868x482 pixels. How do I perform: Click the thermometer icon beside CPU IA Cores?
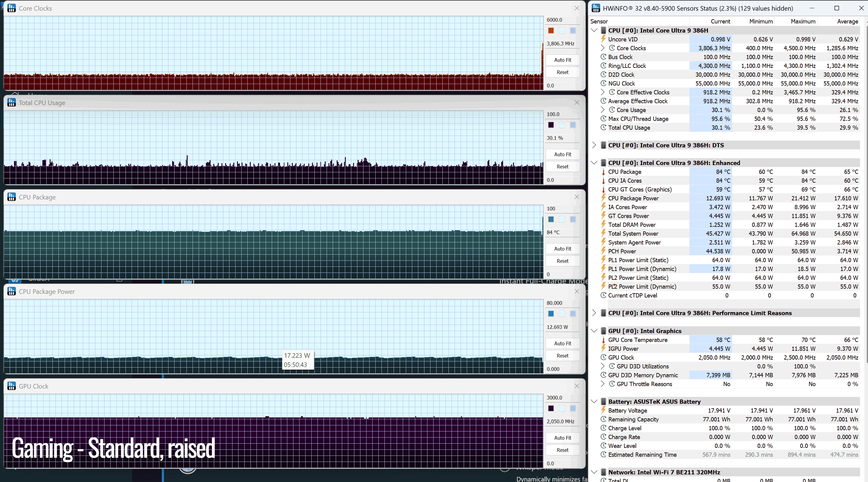pyautogui.click(x=604, y=181)
